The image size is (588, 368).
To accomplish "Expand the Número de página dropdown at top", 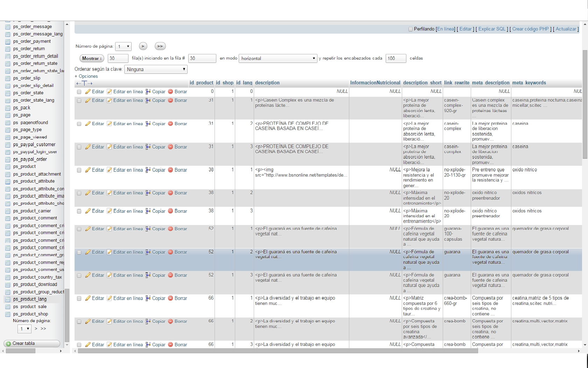I will coord(123,47).
